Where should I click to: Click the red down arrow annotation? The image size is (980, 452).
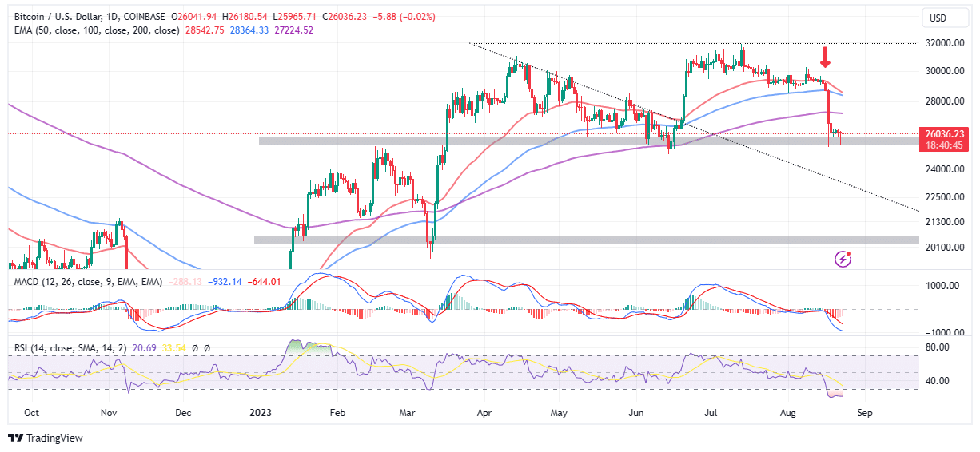(826, 57)
